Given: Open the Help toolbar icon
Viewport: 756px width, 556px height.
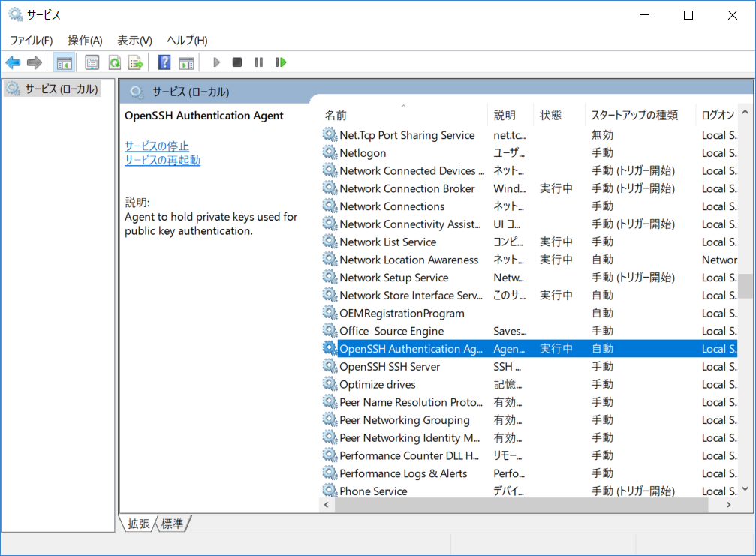Looking at the screenshot, I should point(164,62).
